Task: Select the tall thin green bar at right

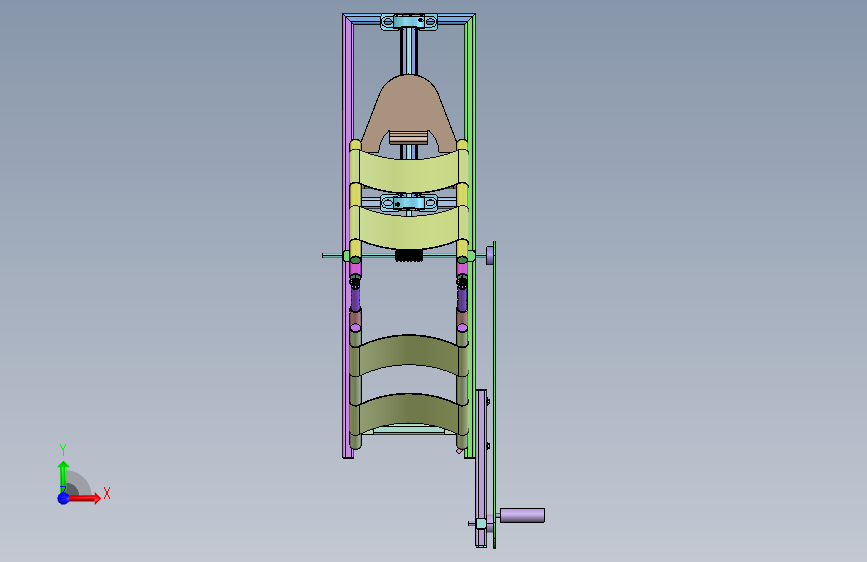Action: pyautogui.click(x=494, y=394)
